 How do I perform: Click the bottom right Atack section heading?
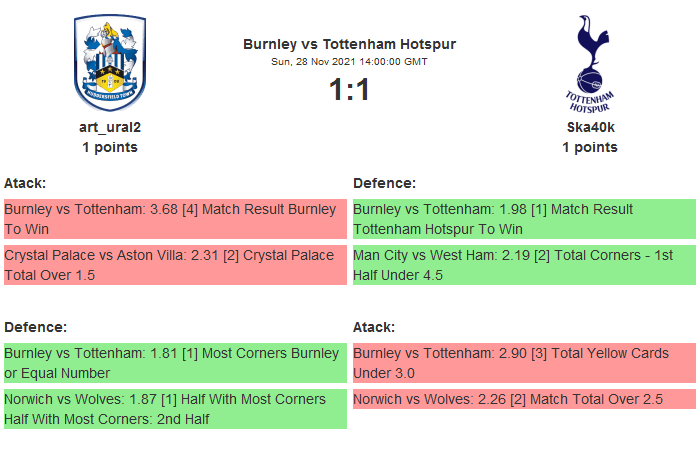click(x=374, y=327)
